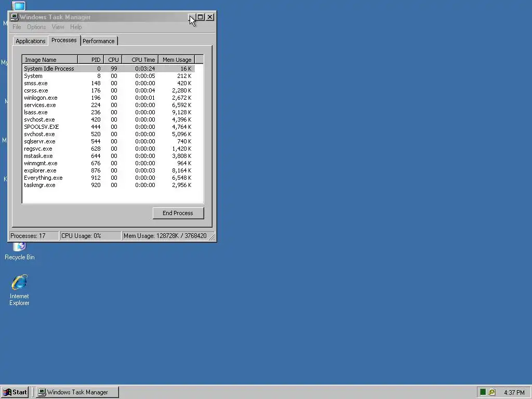This screenshot has height=399, width=532.
Task: Select SPOOLSV.EXE in the process list
Action: (x=109, y=127)
